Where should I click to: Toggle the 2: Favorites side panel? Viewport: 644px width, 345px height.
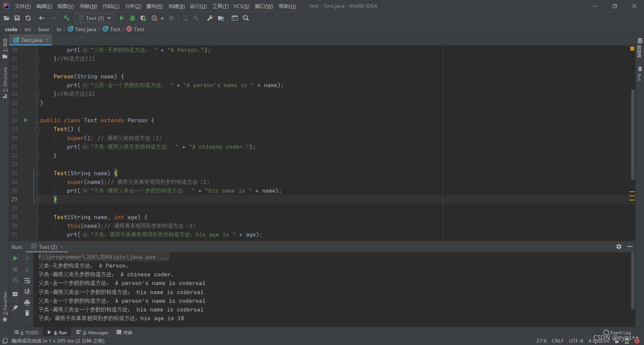click(5, 306)
